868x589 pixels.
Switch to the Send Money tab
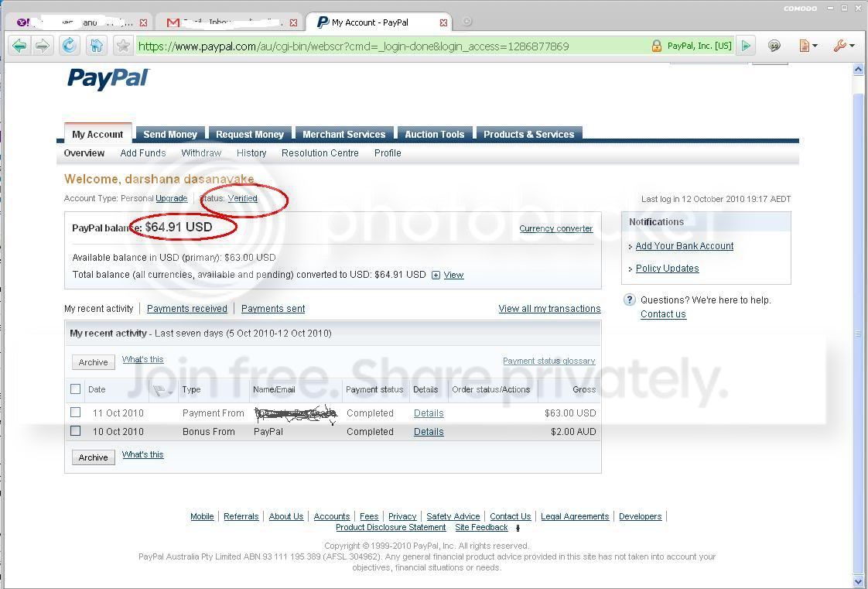click(x=170, y=134)
